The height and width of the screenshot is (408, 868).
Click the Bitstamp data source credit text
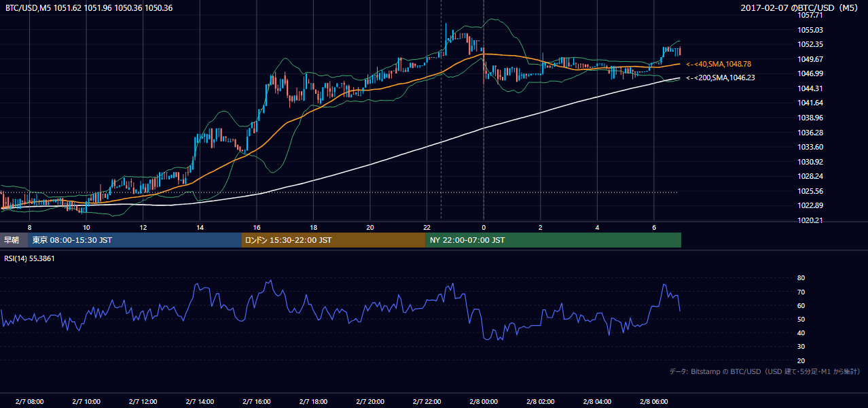coord(765,371)
